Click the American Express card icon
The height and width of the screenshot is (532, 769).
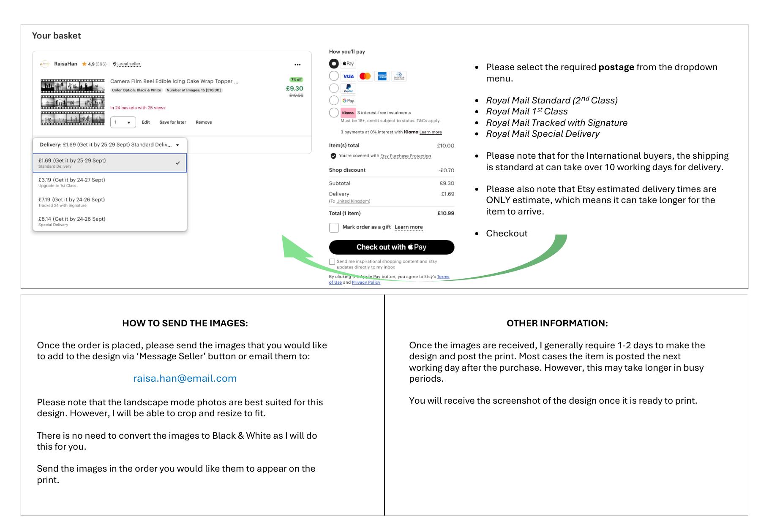pos(382,76)
